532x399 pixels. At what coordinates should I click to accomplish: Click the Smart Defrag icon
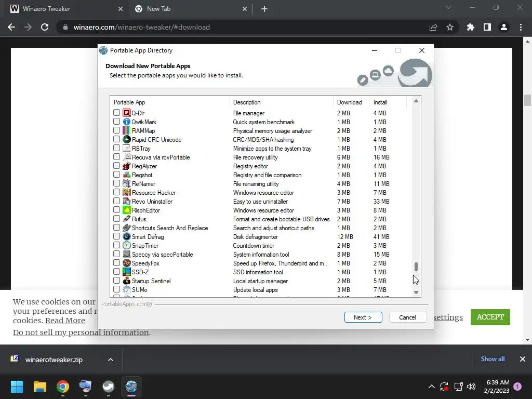(x=127, y=236)
